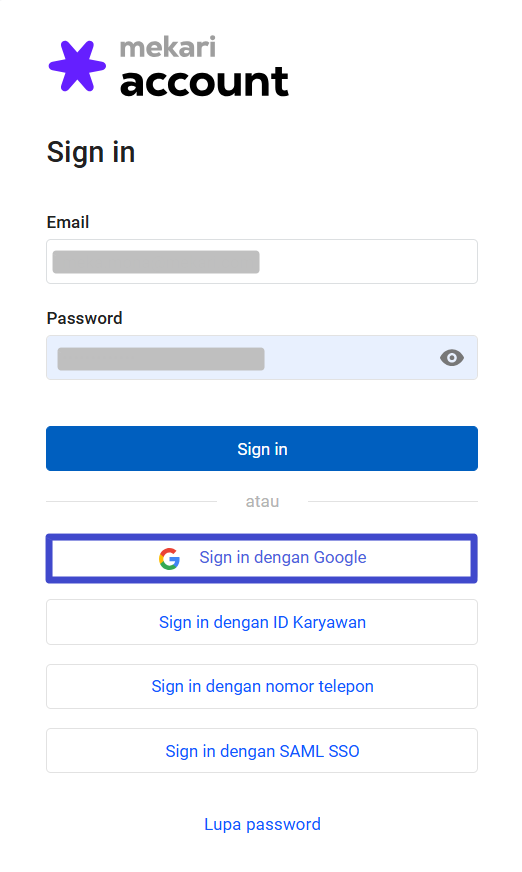Click the Password field label
The image size is (522, 872).
coord(84,318)
